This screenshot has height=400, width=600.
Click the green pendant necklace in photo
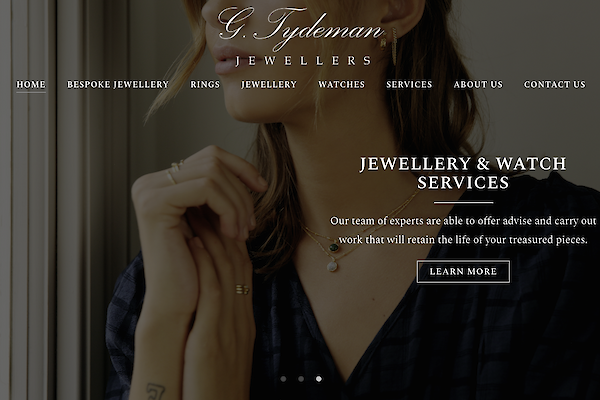334,248
